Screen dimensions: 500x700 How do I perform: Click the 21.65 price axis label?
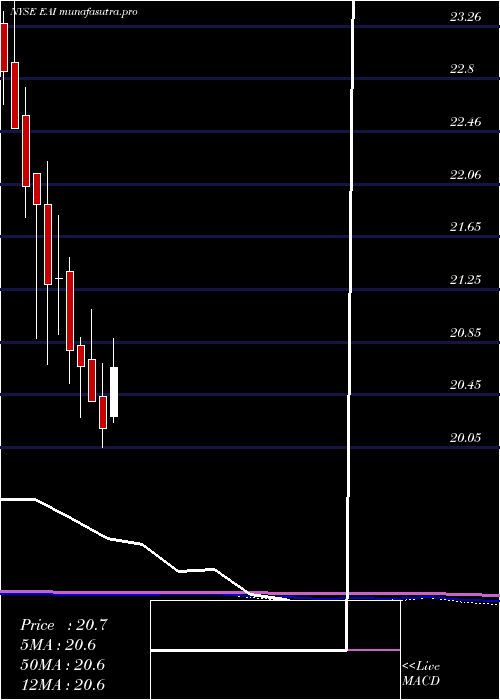click(x=466, y=227)
